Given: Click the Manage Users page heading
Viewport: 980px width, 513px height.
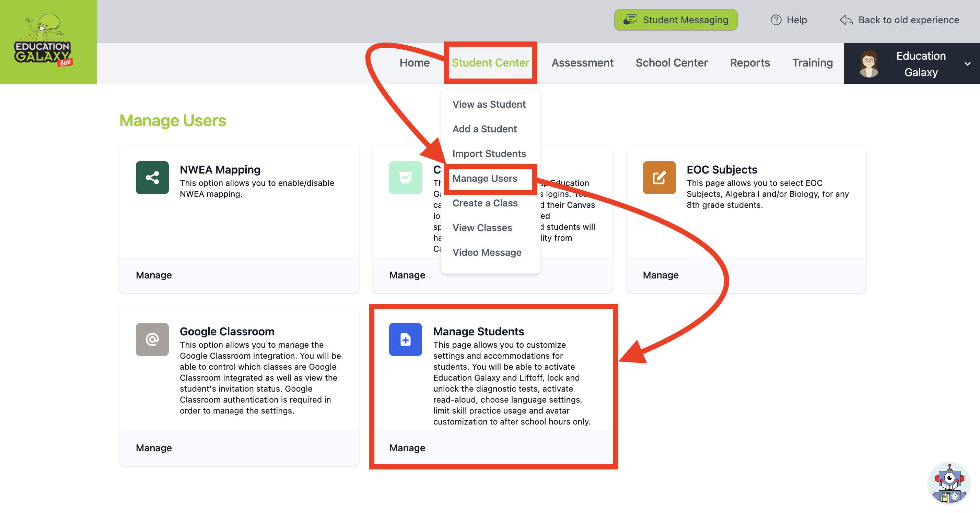Looking at the screenshot, I should (x=173, y=121).
